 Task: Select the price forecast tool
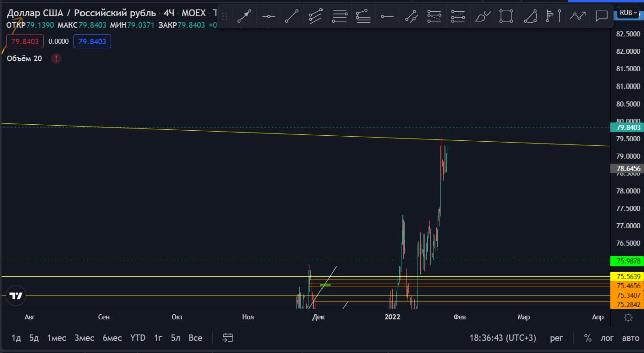(x=578, y=16)
